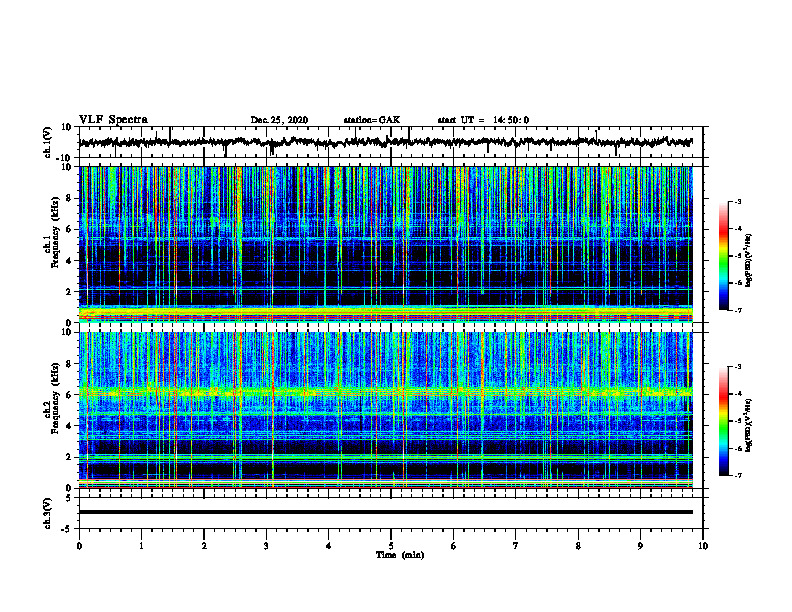Viewport: 792px width, 612px height.
Task: Click time-axis tick label "1"
Action: pos(141,546)
